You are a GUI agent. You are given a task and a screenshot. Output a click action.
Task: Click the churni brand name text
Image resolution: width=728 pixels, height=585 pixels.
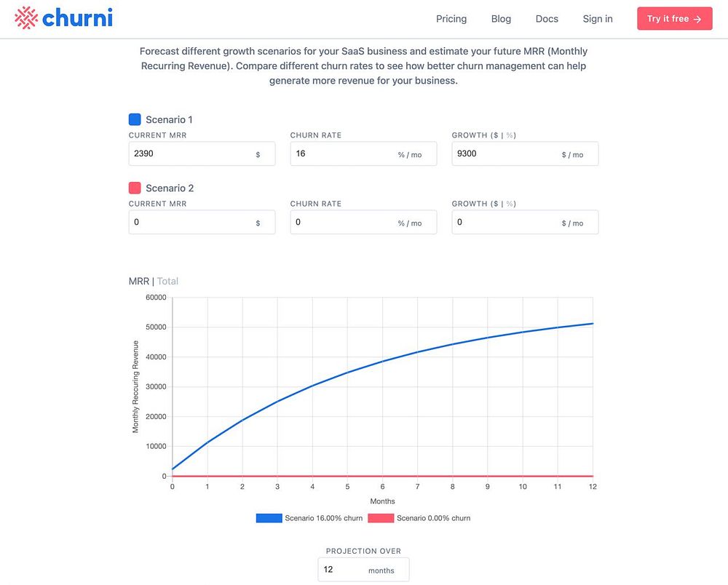(77, 17)
